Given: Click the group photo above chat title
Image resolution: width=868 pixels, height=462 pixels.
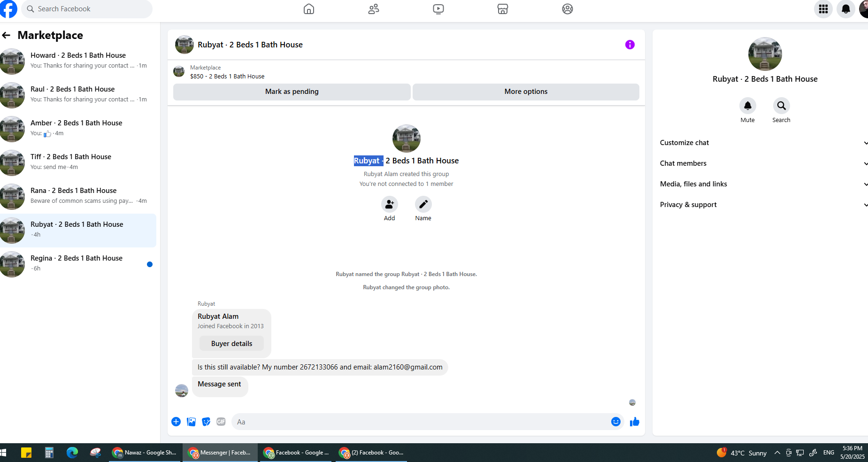Looking at the screenshot, I should click(406, 139).
